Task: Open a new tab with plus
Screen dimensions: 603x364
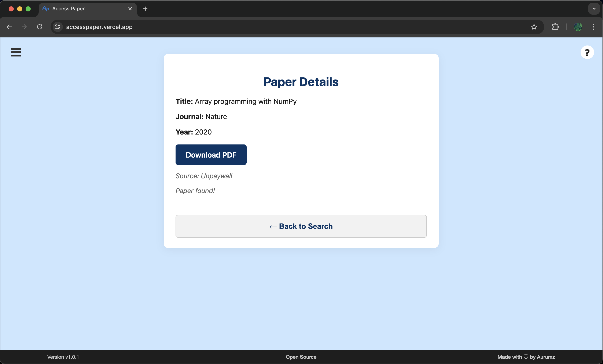Action: point(145,9)
